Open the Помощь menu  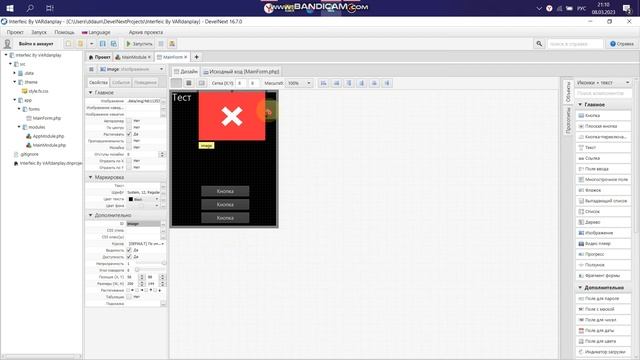pyautogui.click(x=64, y=32)
